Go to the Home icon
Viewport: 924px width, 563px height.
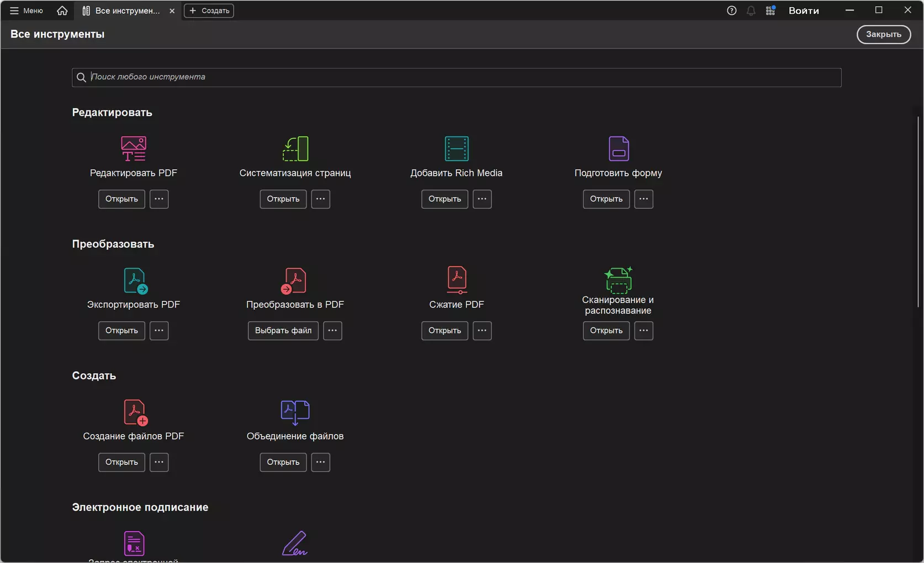[62, 10]
